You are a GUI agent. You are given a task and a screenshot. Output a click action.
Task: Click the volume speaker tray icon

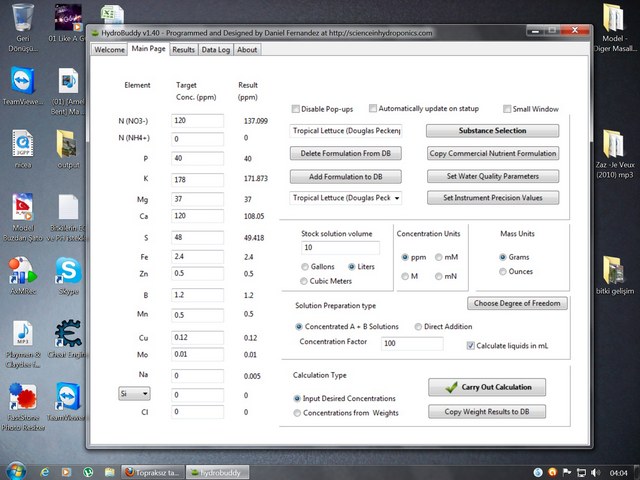click(x=596, y=473)
